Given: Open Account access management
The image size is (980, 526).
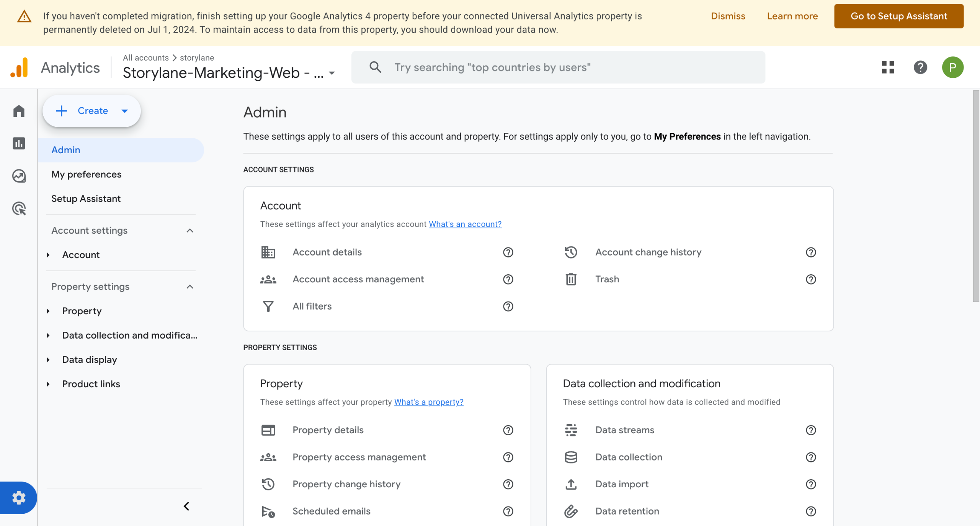Looking at the screenshot, I should 358,279.
